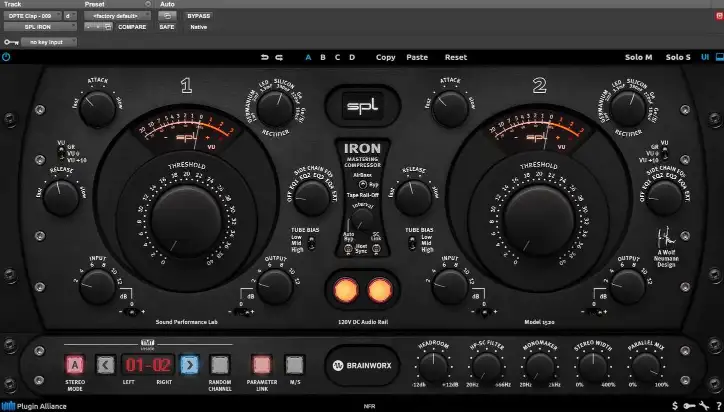
Task: Click the SC Link round button
Action: click(x=376, y=248)
